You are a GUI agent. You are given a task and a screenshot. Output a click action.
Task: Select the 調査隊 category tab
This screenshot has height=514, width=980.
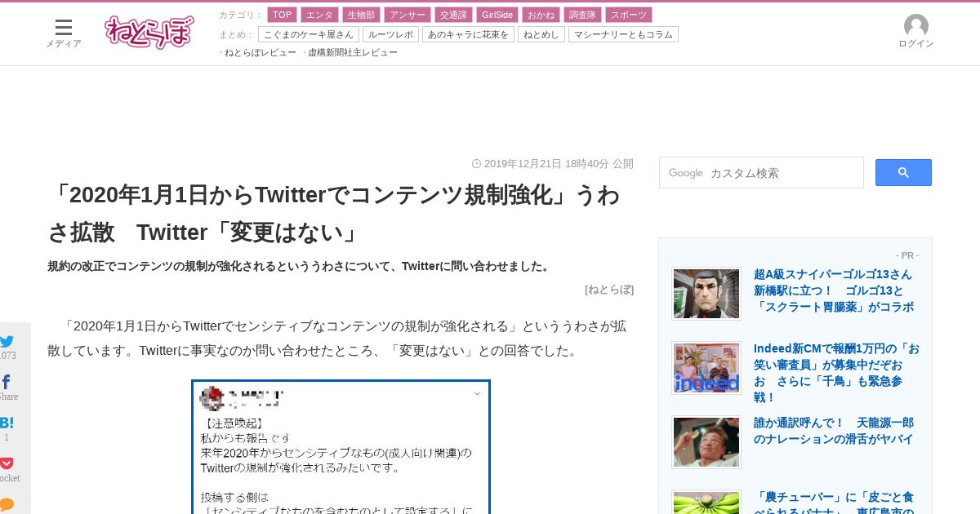pos(582,15)
